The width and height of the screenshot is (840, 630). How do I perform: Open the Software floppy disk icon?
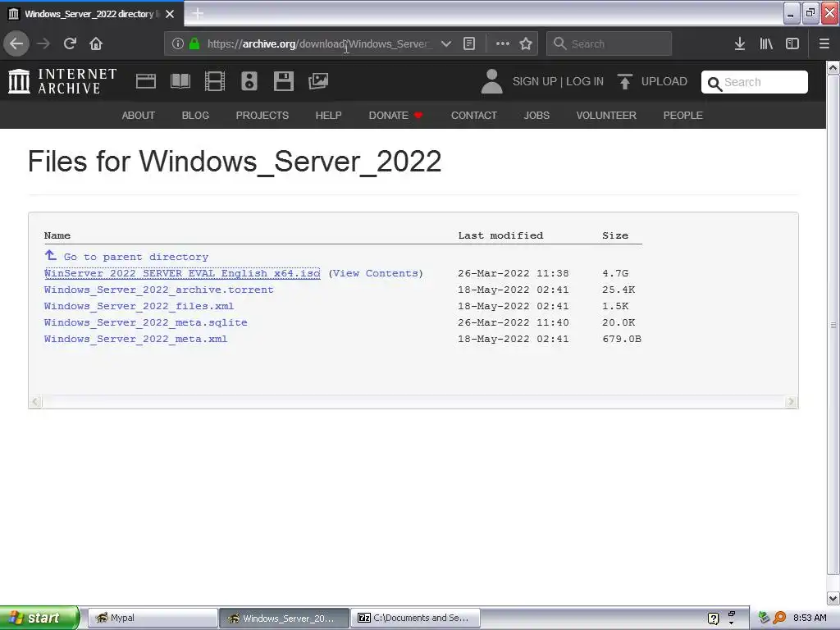tap(283, 81)
